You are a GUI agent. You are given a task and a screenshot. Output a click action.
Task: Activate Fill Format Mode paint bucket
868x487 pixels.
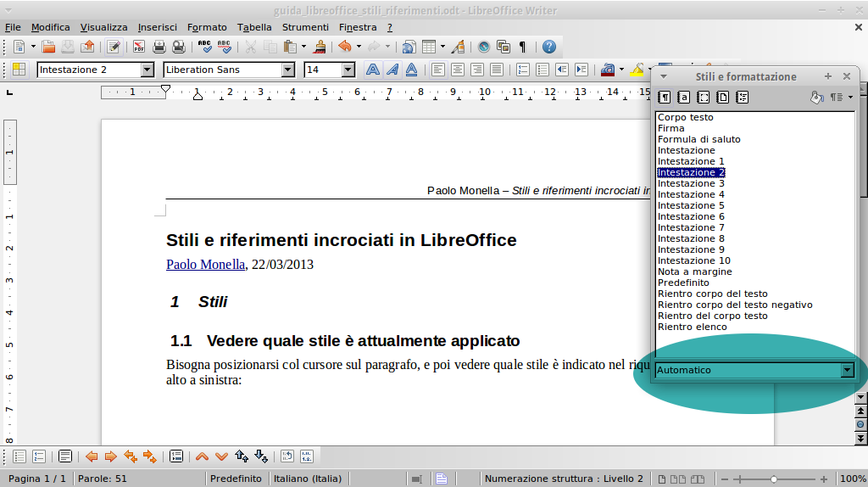pos(817,98)
